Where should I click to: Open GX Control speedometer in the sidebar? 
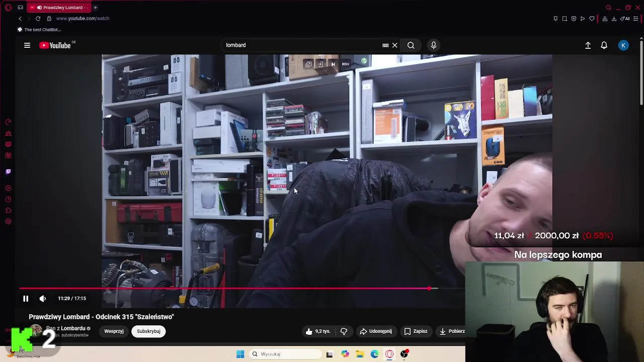coord(8,122)
